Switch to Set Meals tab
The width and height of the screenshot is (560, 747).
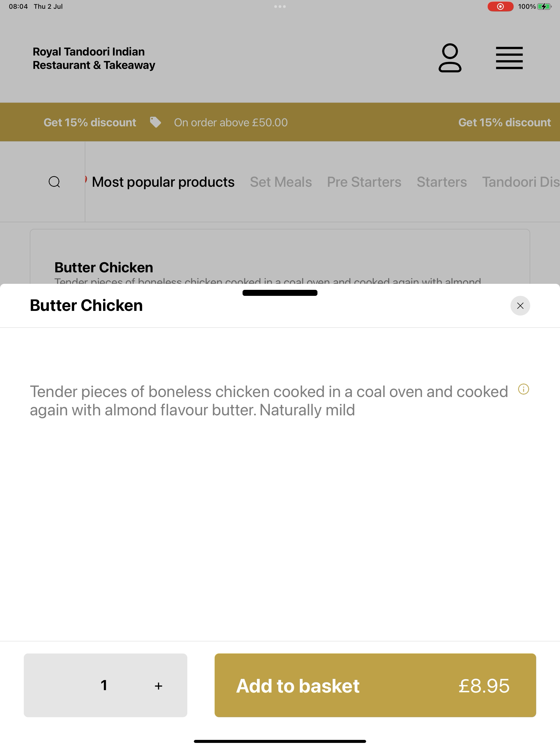pyautogui.click(x=281, y=182)
